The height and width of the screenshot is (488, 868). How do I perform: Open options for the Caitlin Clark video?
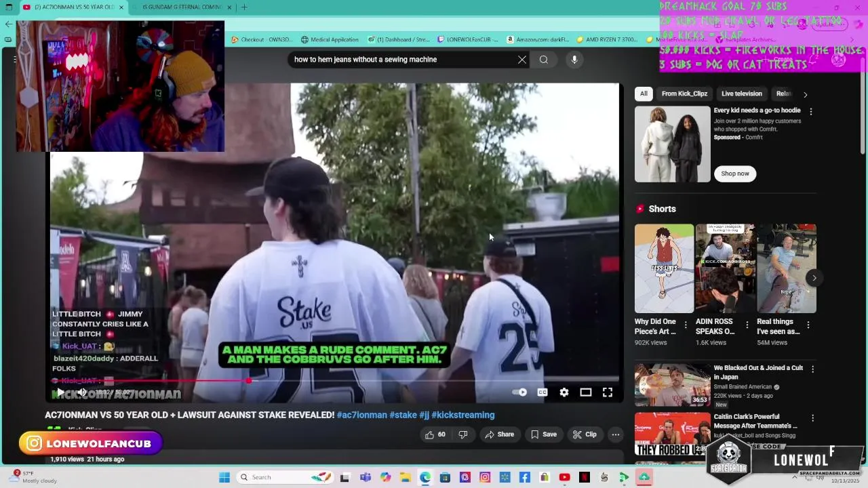point(812,418)
